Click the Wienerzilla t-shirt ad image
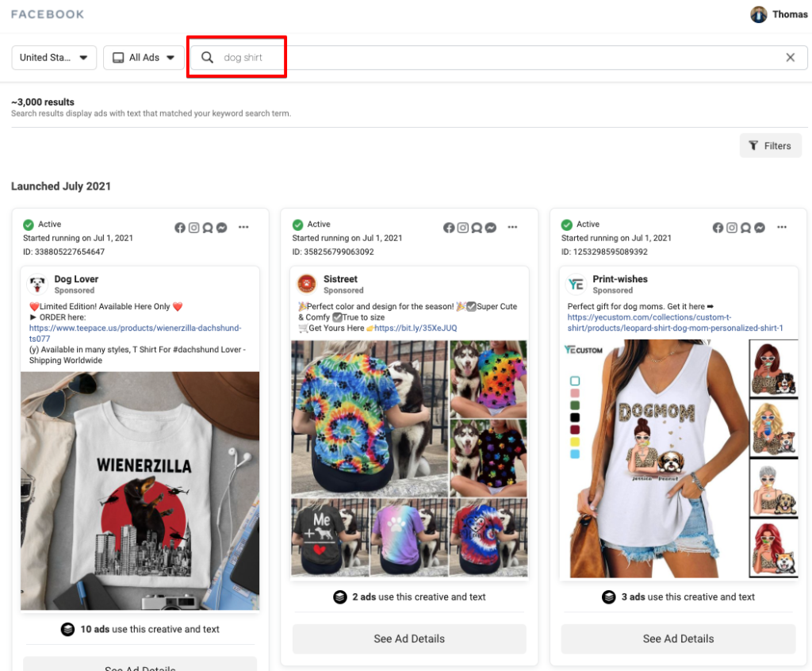 coord(140,491)
